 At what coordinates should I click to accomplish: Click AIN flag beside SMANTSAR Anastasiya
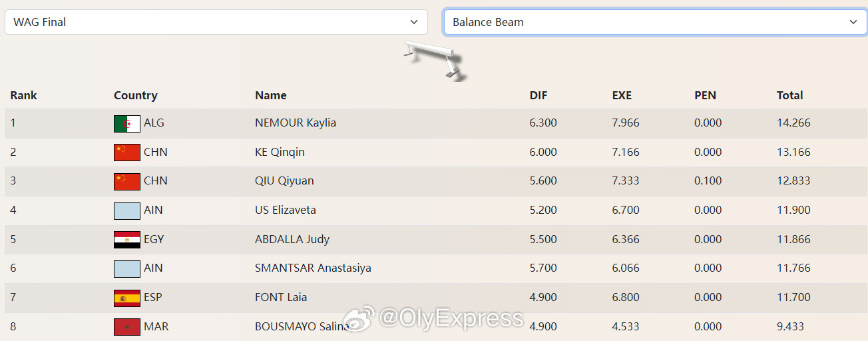[x=126, y=268]
